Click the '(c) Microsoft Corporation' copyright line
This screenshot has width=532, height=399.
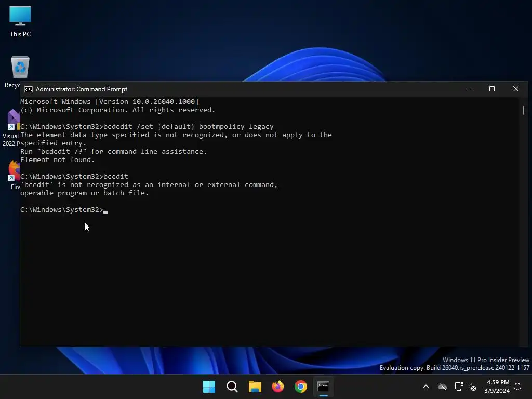[118, 110]
